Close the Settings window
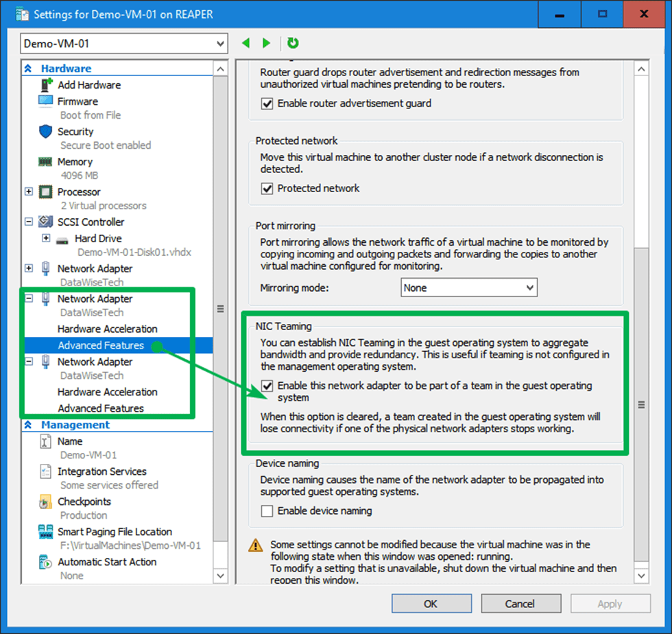Viewport: 672px width, 634px height. (644, 14)
